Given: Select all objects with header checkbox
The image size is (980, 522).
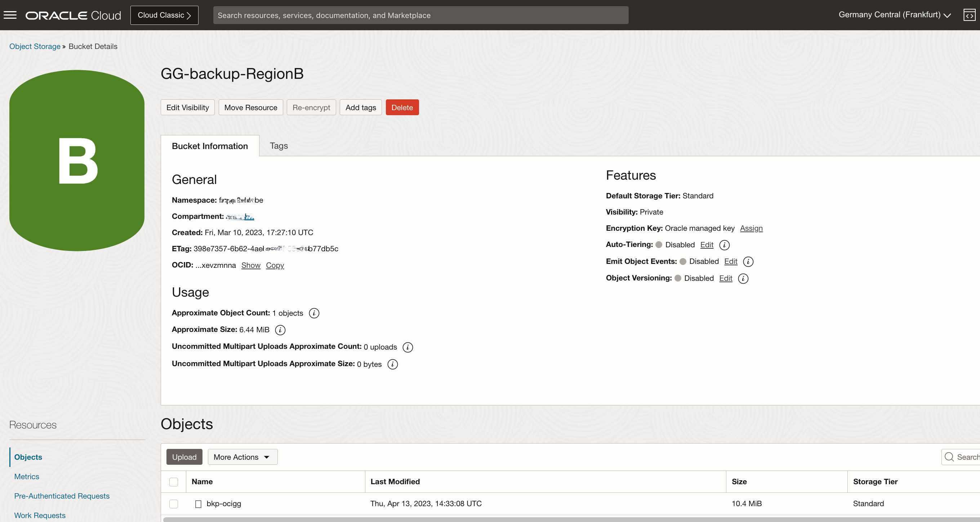Looking at the screenshot, I should (173, 482).
